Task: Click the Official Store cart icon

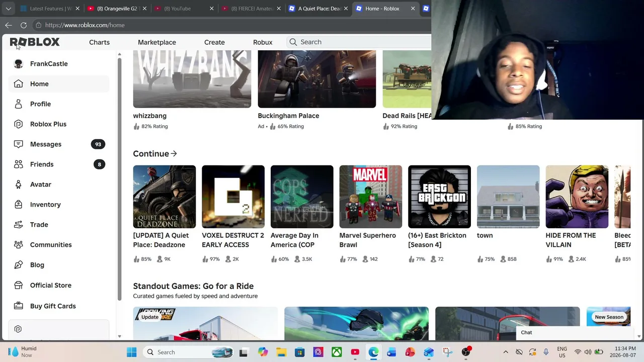Action: pos(19,285)
